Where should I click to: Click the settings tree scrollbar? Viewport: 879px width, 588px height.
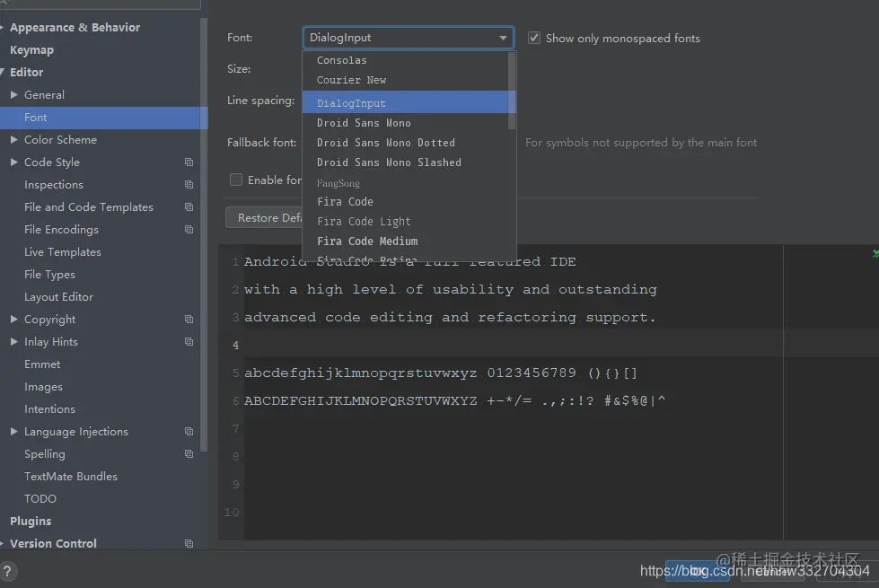pos(204,234)
